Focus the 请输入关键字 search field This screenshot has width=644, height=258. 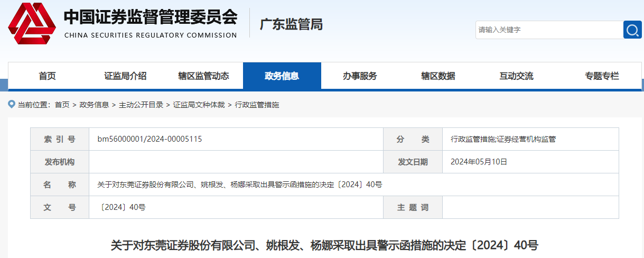(549, 30)
